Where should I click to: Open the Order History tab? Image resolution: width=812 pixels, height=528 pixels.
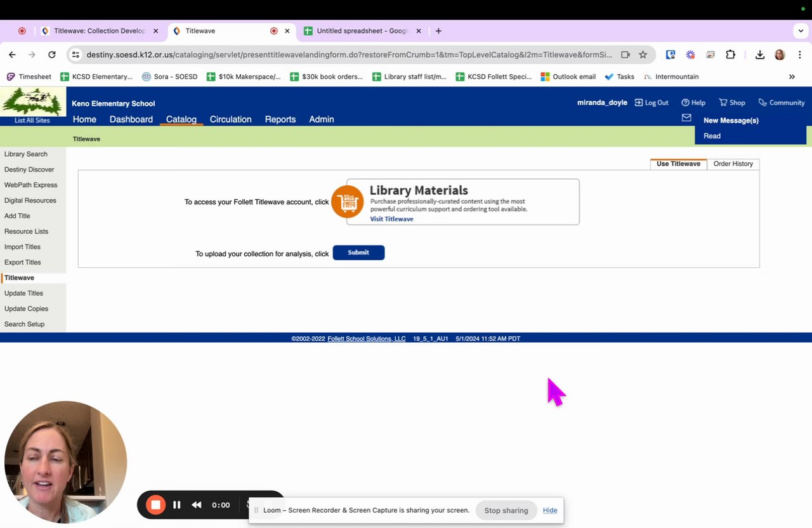pyautogui.click(x=733, y=164)
